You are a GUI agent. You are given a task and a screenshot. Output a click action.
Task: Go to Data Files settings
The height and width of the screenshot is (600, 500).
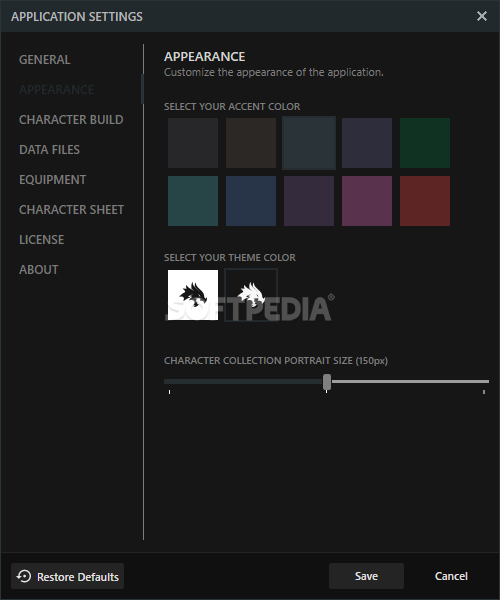[x=49, y=150]
